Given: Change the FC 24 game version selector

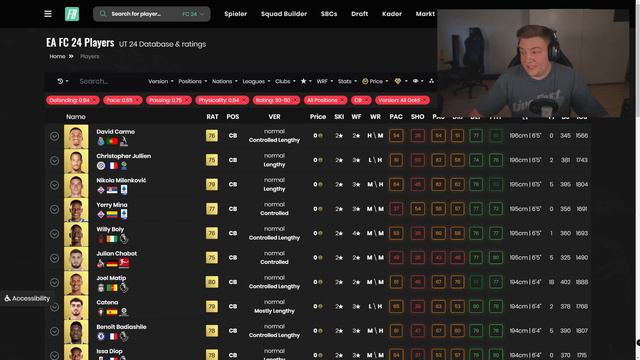Looking at the screenshot, I should [193, 14].
